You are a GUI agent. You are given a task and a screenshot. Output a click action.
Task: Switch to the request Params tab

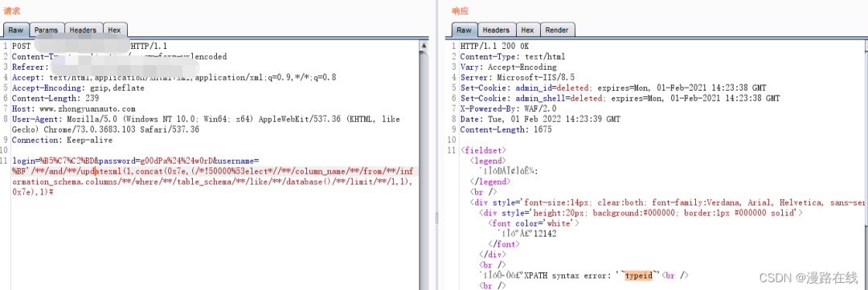pyautogui.click(x=47, y=30)
